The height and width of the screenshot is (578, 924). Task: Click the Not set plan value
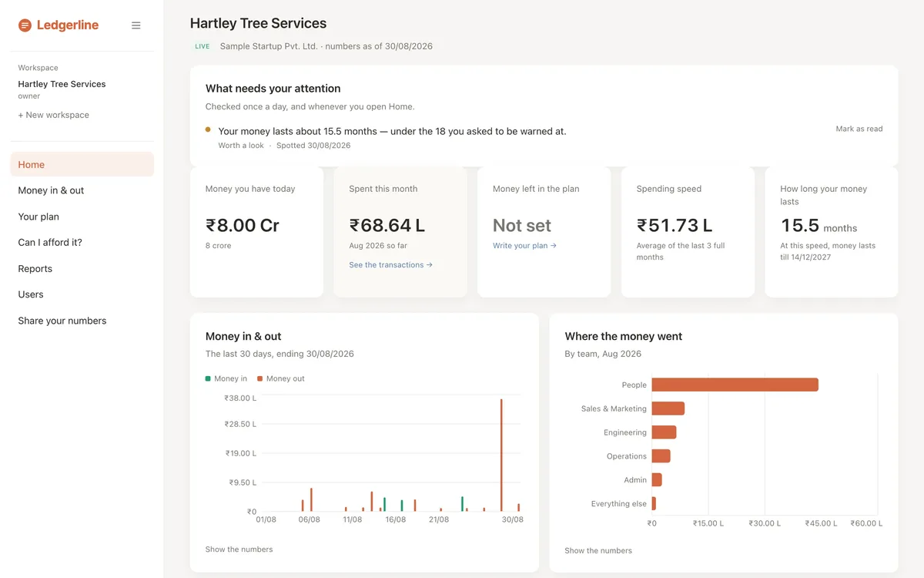522,226
